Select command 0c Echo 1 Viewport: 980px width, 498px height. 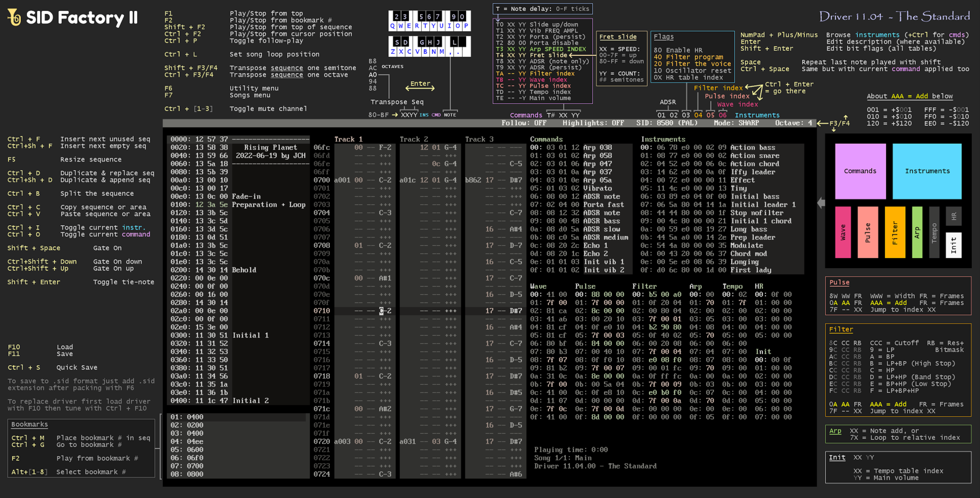tap(581, 245)
